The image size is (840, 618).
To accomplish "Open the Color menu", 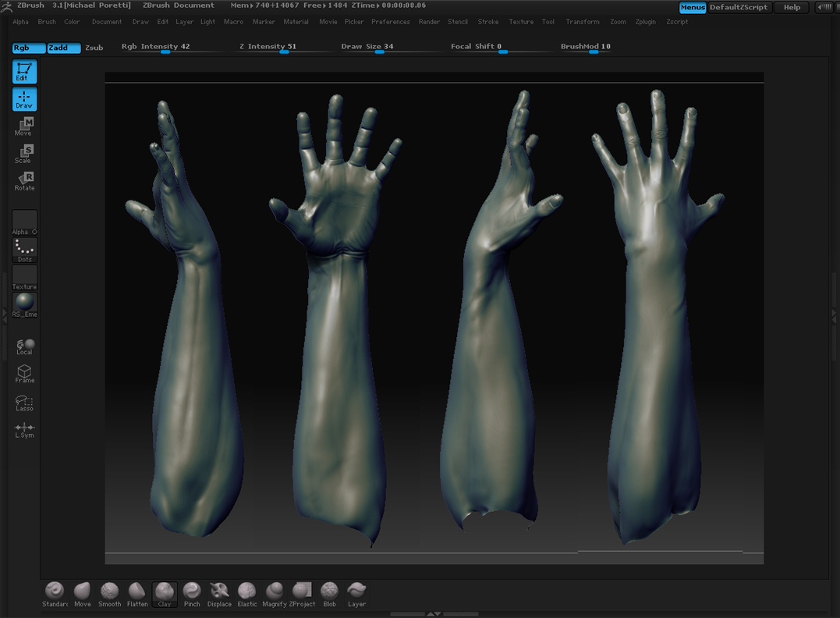I will (x=72, y=22).
